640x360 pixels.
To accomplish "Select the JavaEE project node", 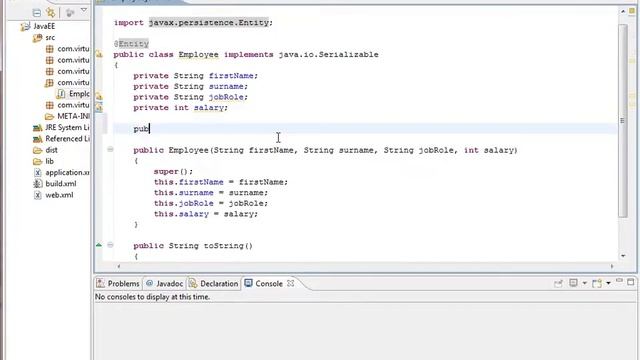I will click(x=44, y=26).
